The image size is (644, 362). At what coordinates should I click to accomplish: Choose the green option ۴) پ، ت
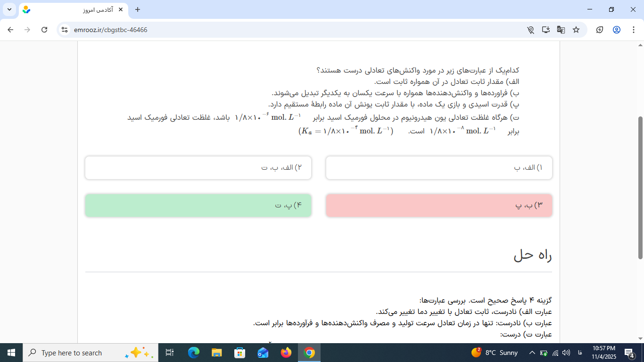[198, 206]
